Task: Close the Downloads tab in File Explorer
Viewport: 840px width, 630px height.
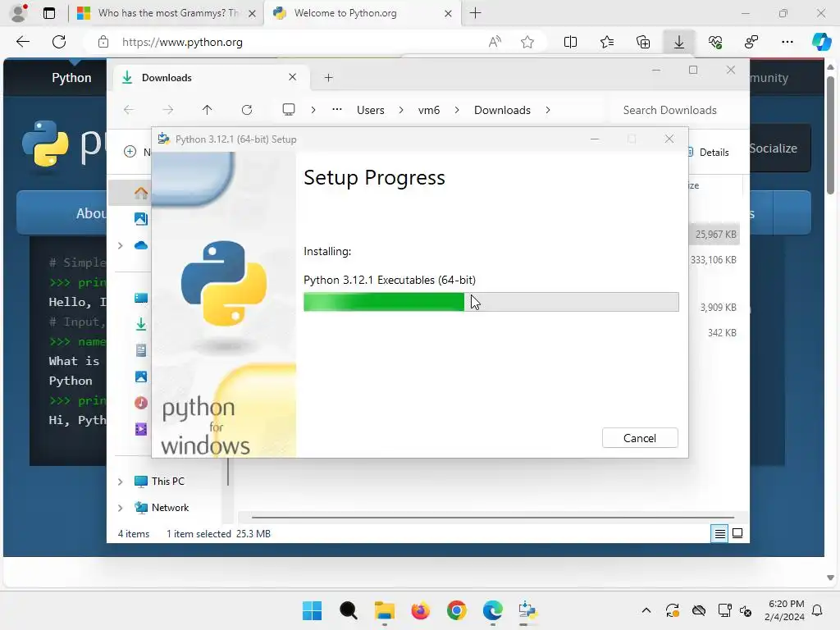Action: coord(293,77)
